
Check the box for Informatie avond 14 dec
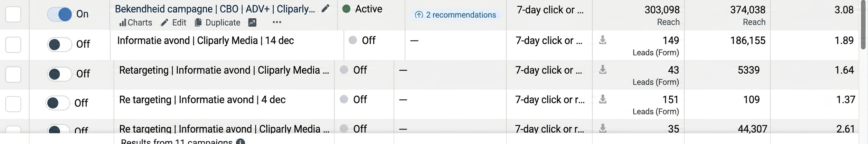13,45
